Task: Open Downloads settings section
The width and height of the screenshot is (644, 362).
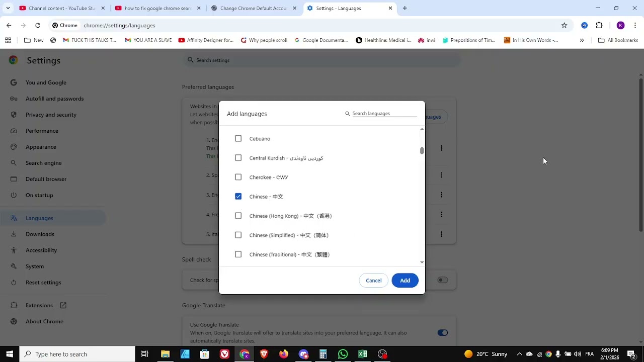Action: 40,234
